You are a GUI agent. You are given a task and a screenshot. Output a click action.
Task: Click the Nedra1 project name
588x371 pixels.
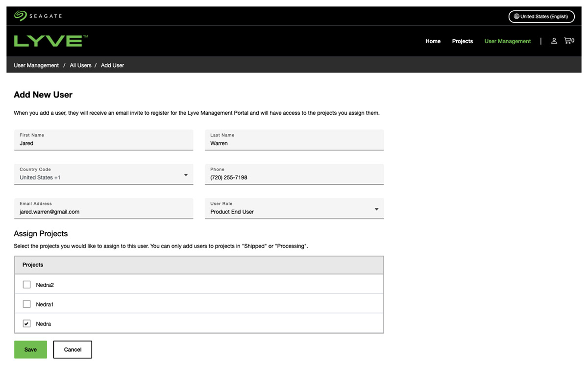click(45, 304)
